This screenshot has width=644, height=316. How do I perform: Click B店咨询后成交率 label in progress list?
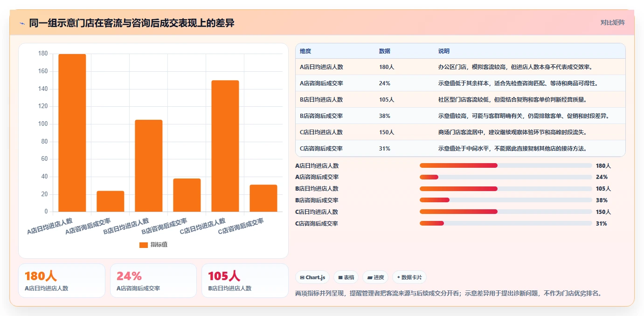[317, 200]
